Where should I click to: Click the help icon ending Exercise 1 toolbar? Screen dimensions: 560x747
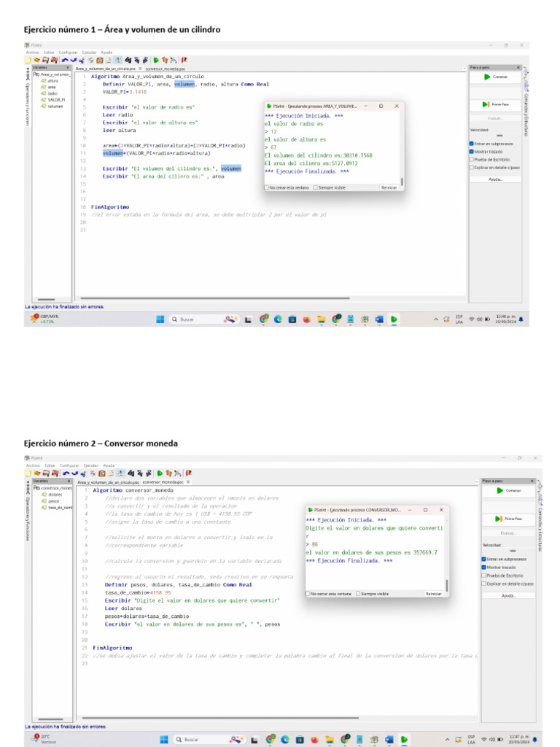tap(184, 60)
